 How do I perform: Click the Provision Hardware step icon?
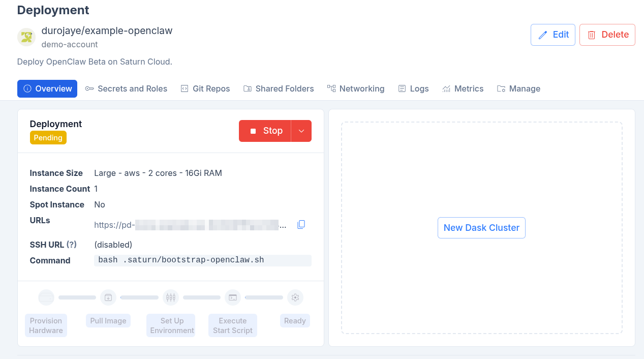pos(46,297)
